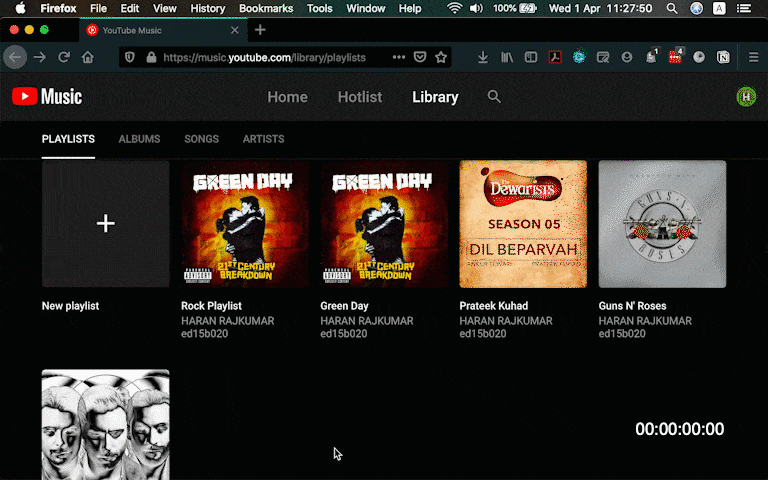
Task: Open Notification Center list icon
Action: 744,8
